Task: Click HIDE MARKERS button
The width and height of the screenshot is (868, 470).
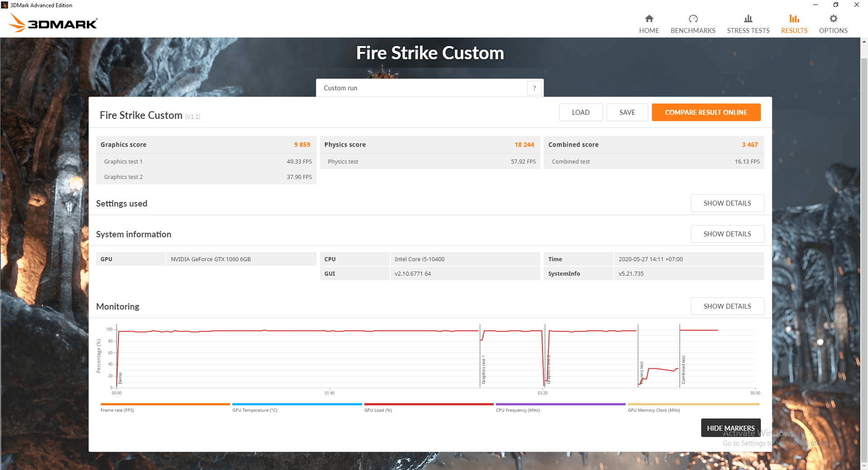Action: (x=731, y=428)
